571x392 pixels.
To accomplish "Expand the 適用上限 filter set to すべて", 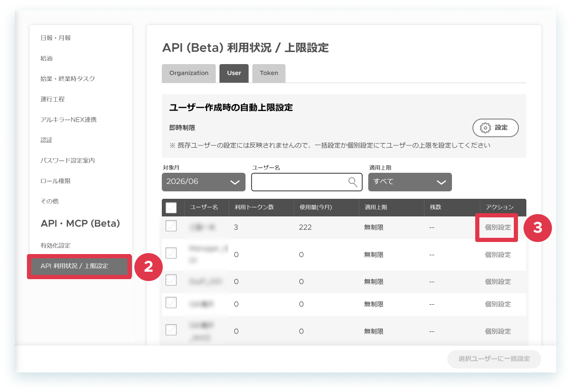I will pyautogui.click(x=410, y=182).
